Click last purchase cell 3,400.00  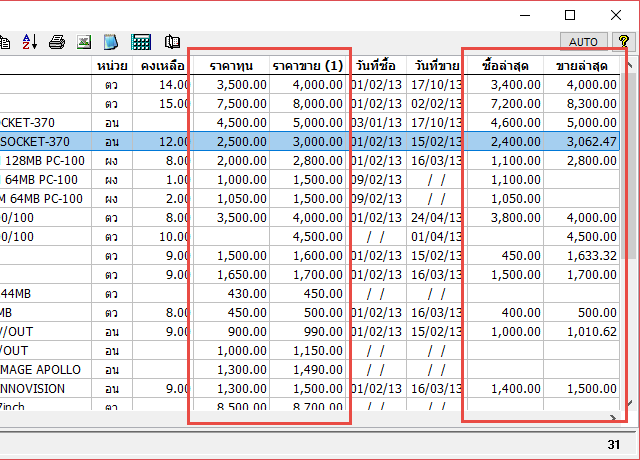(x=505, y=84)
